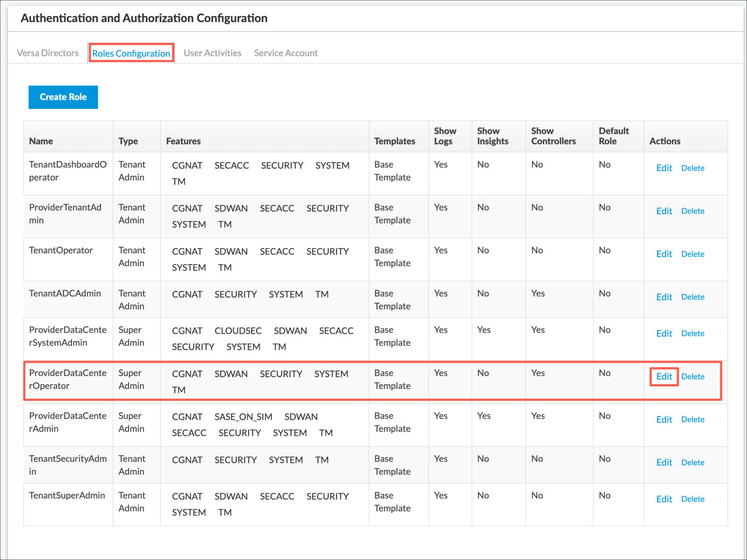
Task: Edit the TenantDashboardOperator role
Action: point(664,168)
